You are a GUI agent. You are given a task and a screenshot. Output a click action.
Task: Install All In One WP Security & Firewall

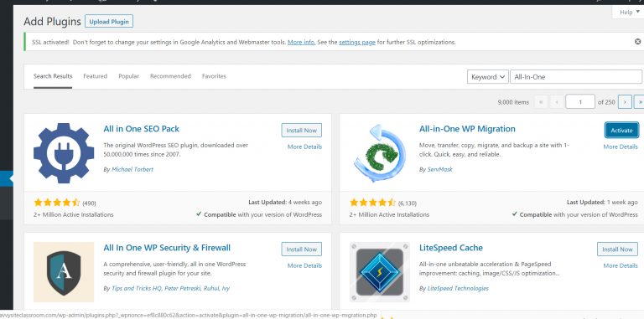pyautogui.click(x=302, y=250)
